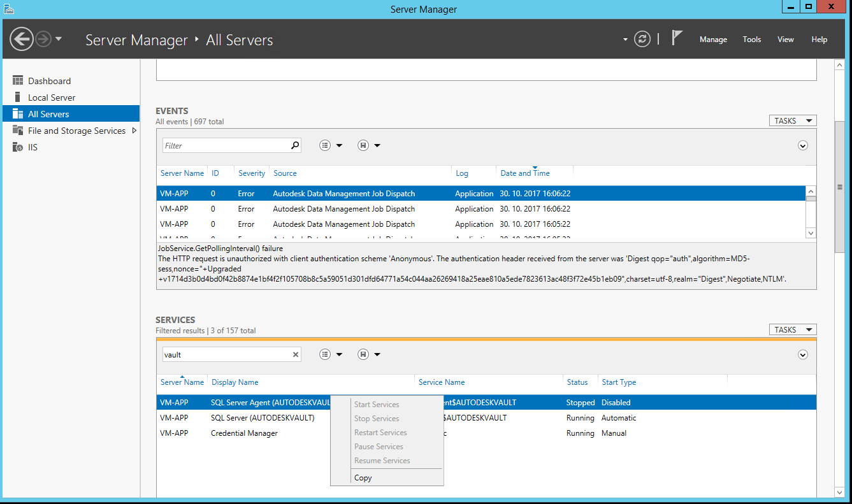Expand File and Storage Services arrow
This screenshot has height=504, width=852.
[134, 131]
